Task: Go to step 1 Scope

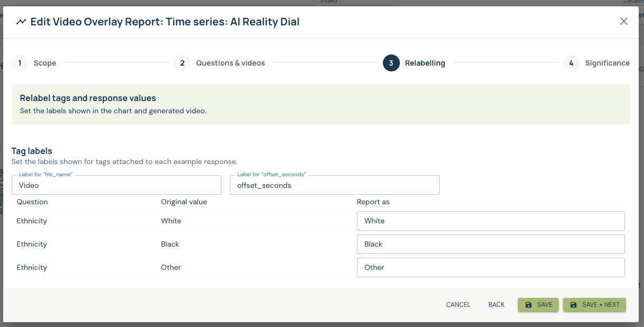Action: 34,63
